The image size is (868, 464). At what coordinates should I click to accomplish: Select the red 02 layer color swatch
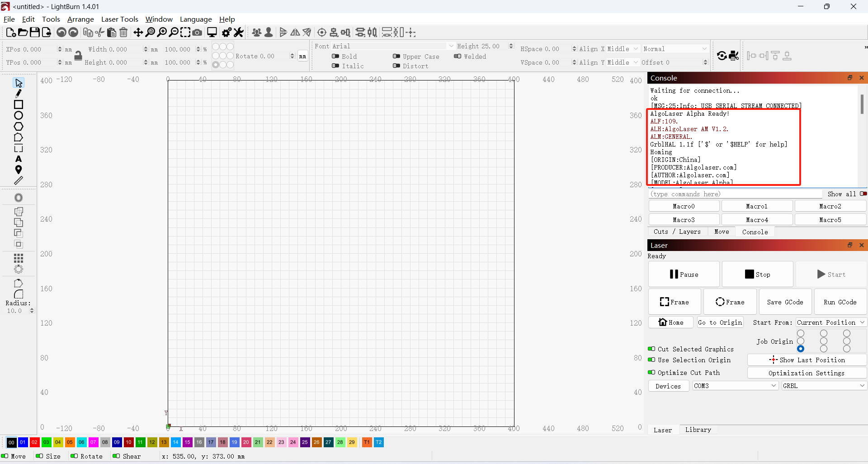pos(34,442)
